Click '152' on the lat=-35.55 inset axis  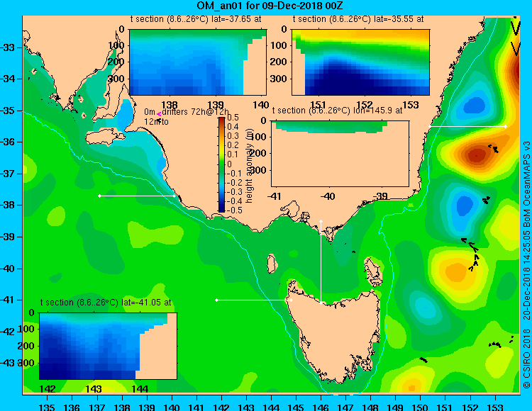pos(365,105)
